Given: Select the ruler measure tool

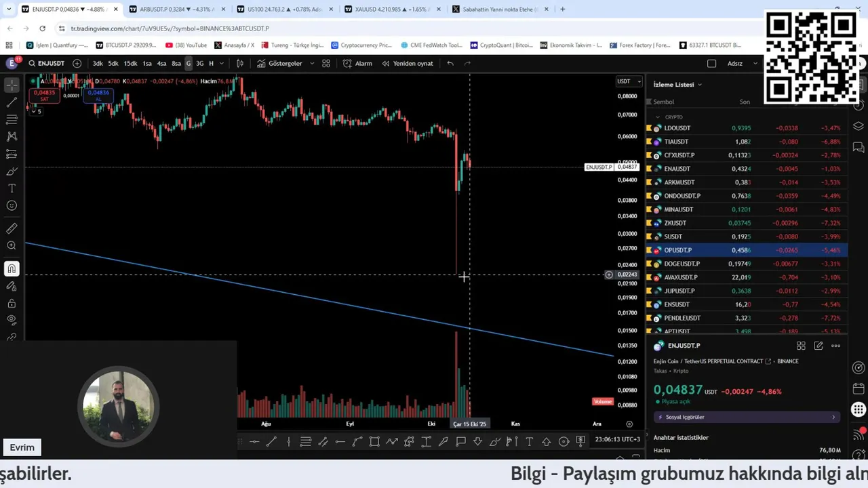Looking at the screenshot, I should 12,228.
